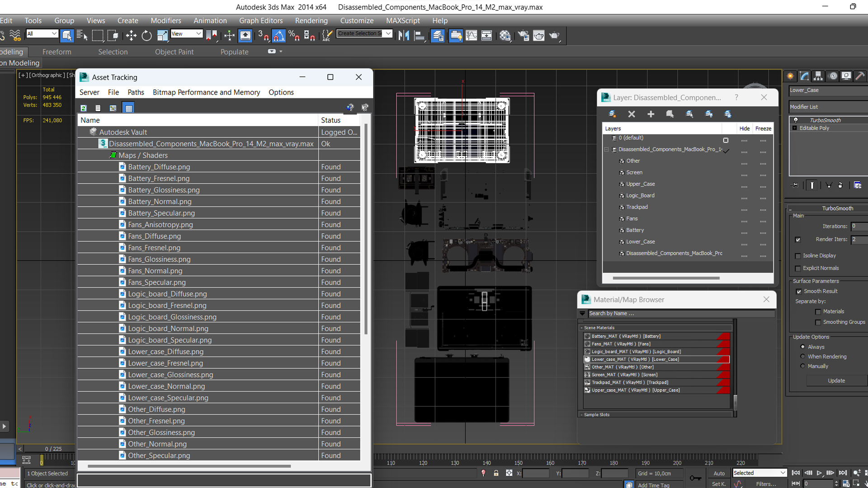The image size is (868, 488).
Task: Open Paths menu in Asset Tracking
Action: tap(136, 92)
